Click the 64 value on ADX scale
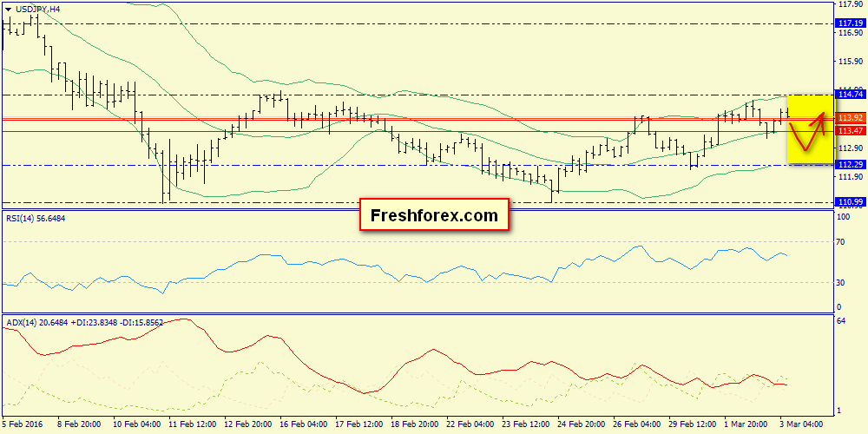 pos(842,322)
